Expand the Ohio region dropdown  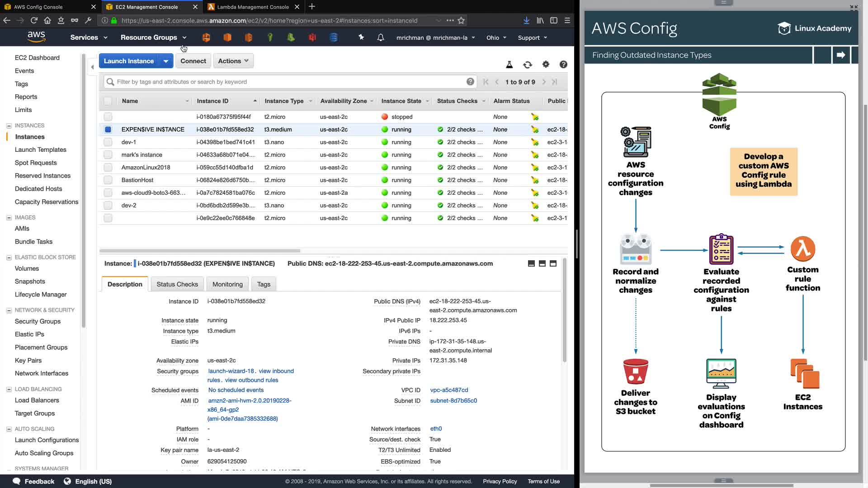[496, 38]
